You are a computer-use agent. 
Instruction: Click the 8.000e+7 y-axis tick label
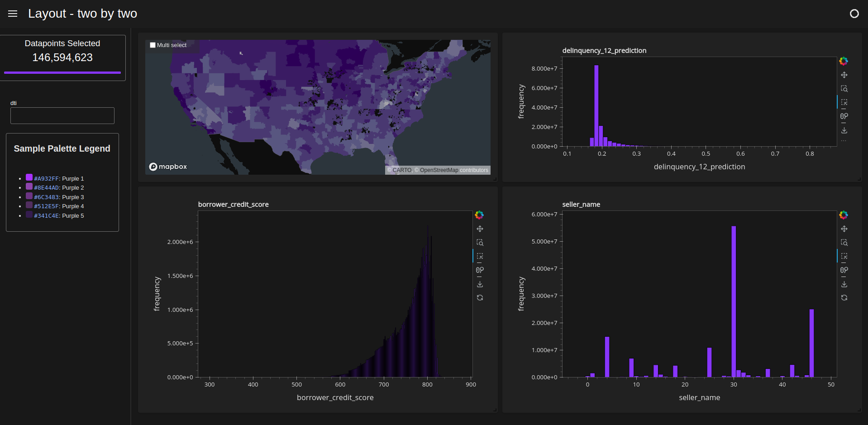point(544,68)
